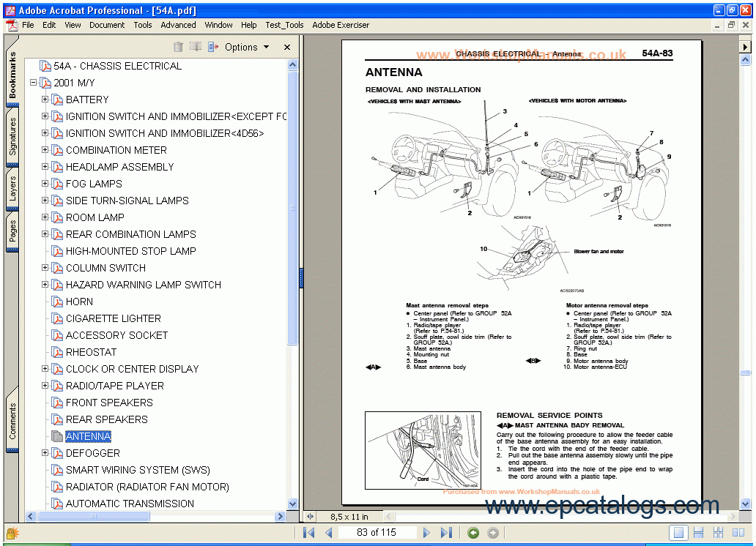Click bookmarks panel scroll down arrow
This screenshot has height=546, width=756.
[293, 504]
